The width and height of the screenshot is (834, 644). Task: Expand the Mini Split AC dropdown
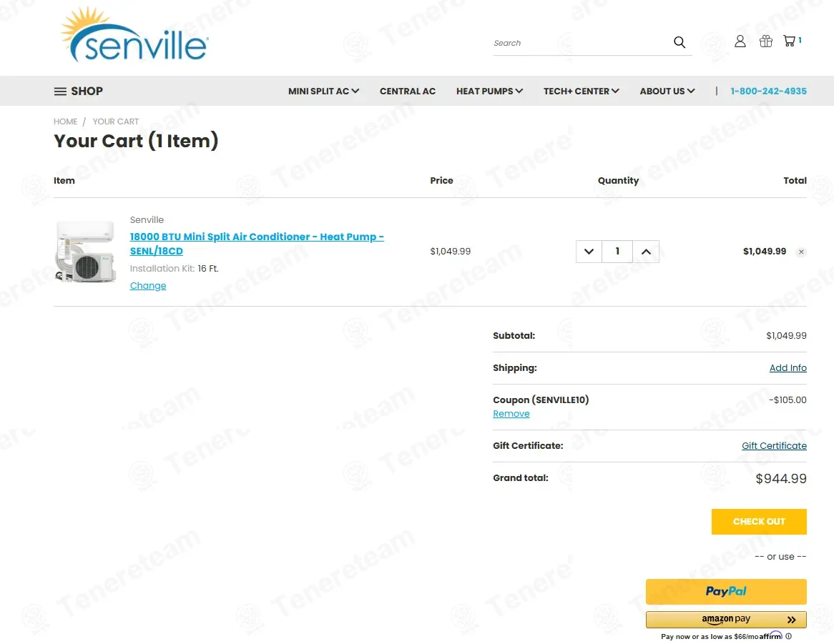point(323,91)
